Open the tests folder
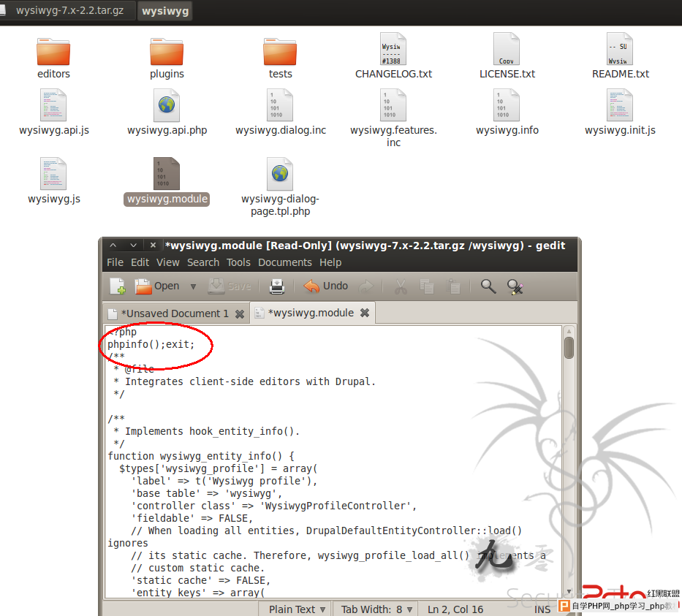The image size is (682, 616). (x=280, y=51)
